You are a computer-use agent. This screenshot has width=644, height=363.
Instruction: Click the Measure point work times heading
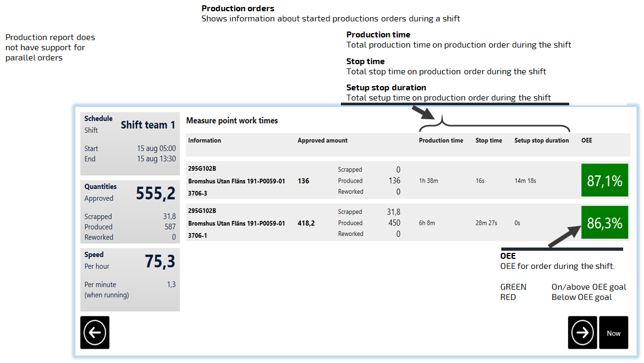point(232,121)
